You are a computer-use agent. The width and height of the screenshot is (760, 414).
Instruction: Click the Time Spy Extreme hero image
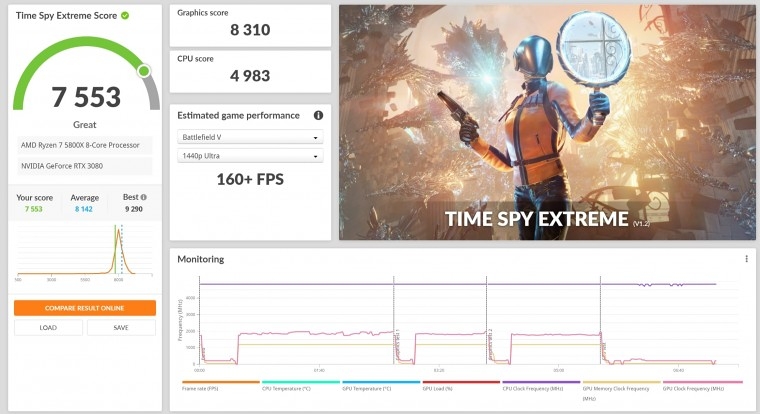tap(547, 123)
